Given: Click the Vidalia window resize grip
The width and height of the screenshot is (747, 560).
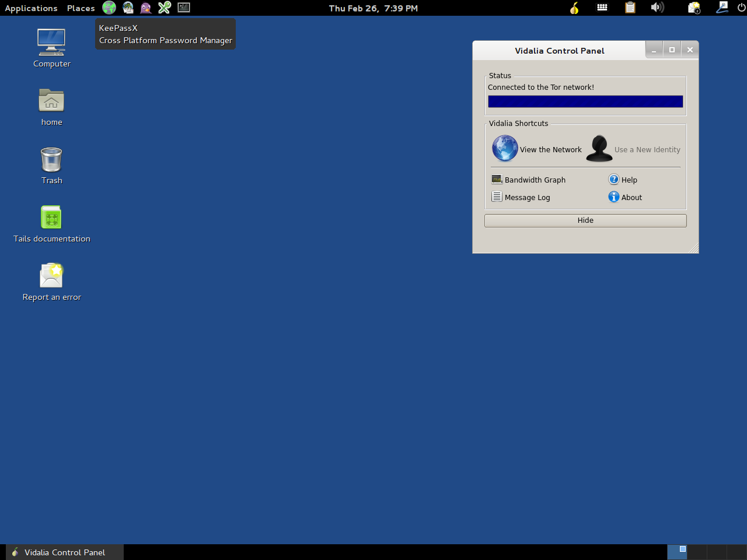Looking at the screenshot, I should coord(694,249).
